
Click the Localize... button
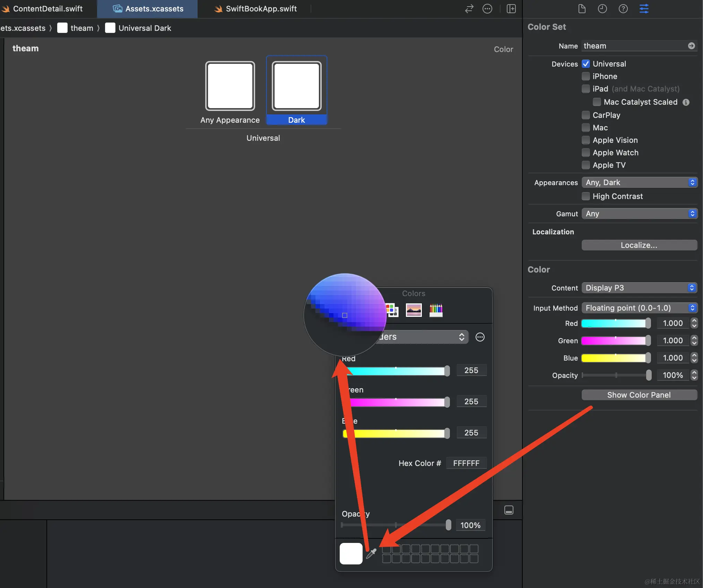(x=639, y=245)
